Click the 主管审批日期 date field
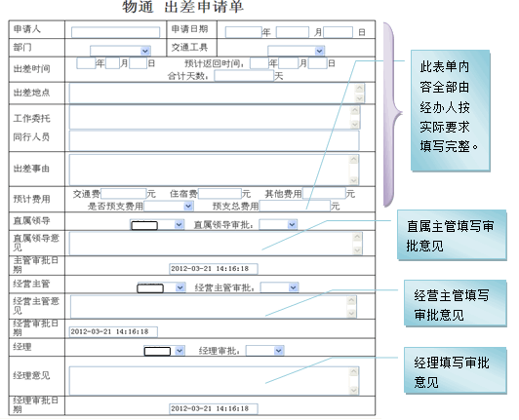 (214, 269)
